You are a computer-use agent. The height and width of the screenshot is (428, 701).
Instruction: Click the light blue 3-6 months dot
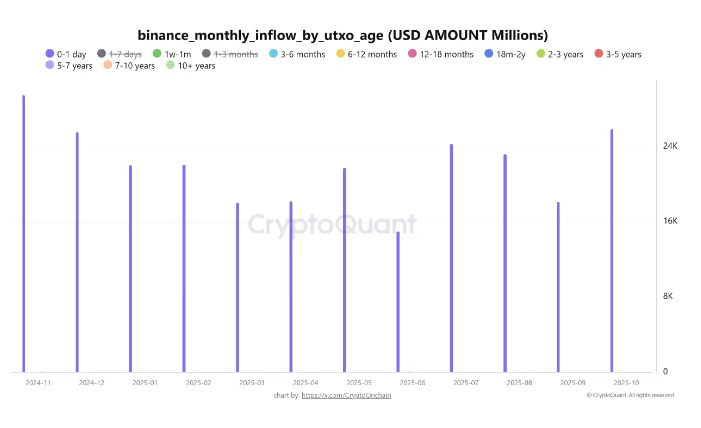(274, 54)
